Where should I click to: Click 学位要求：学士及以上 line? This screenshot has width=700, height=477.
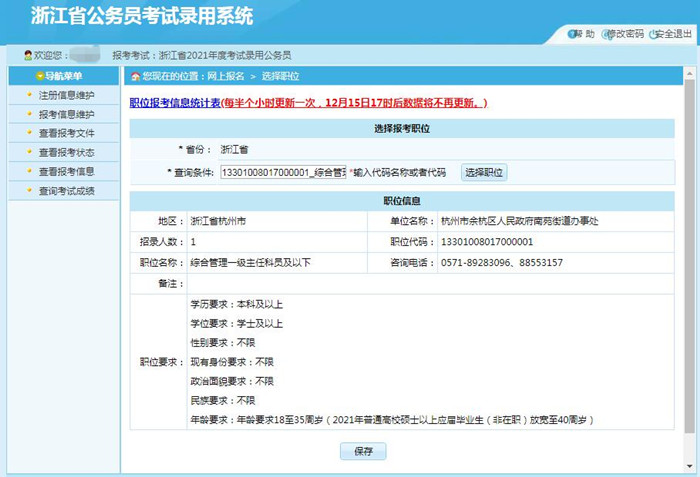pyautogui.click(x=237, y=324)
